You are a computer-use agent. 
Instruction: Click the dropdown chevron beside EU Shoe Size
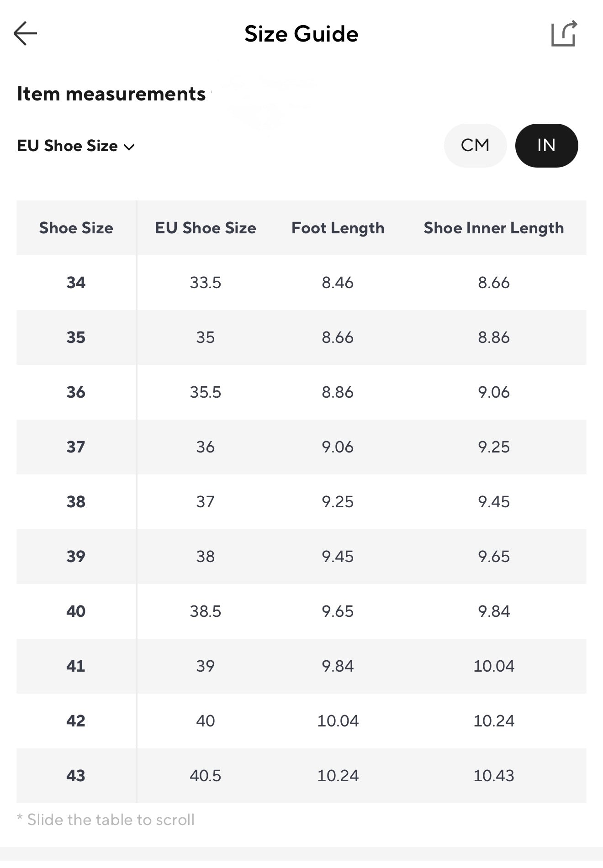[130, 147]
